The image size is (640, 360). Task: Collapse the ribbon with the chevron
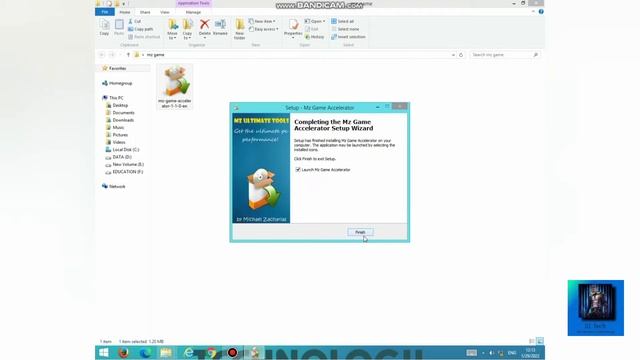click(x=533, y=12)
